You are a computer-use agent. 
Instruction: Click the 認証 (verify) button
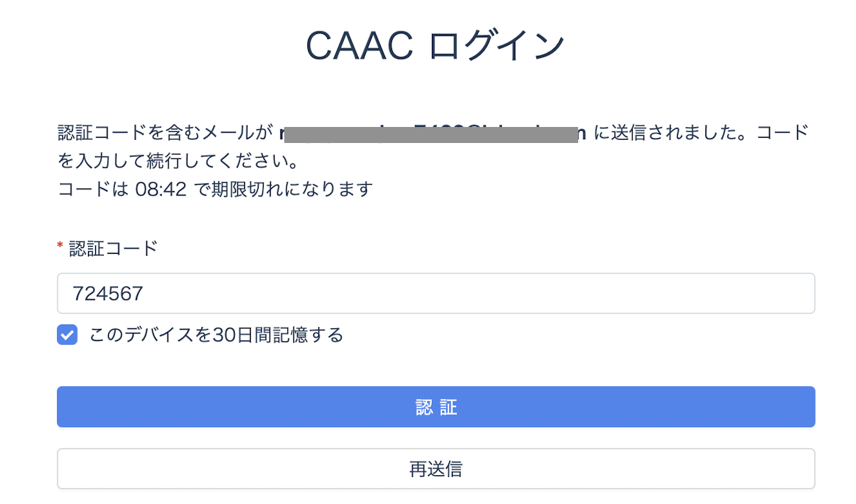(436, 407)
